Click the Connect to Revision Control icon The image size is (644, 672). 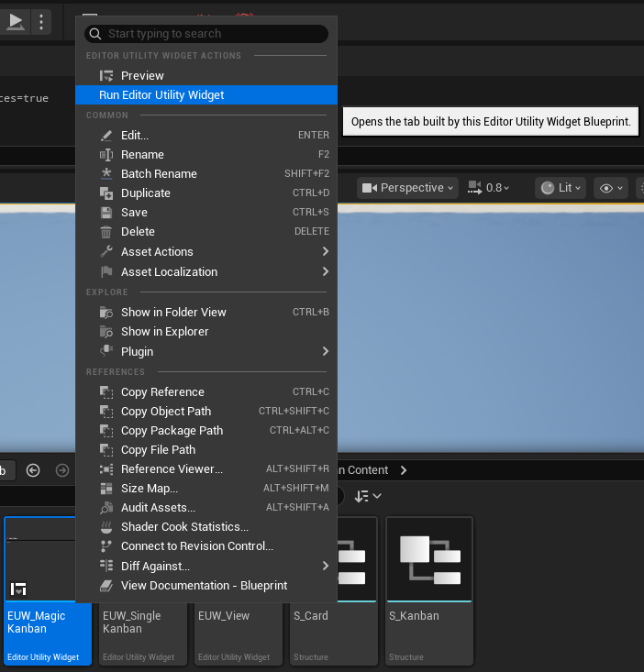(105, 546)
